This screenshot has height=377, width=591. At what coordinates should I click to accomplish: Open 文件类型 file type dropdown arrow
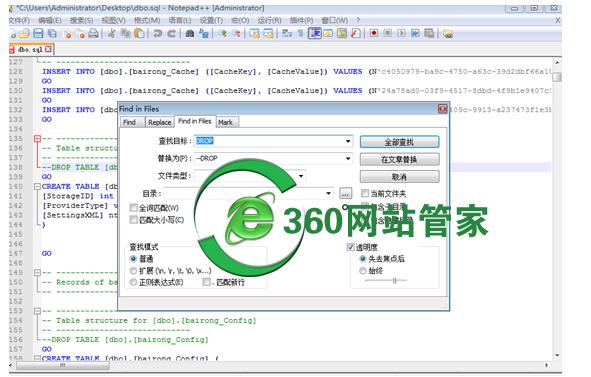[301, 176]
